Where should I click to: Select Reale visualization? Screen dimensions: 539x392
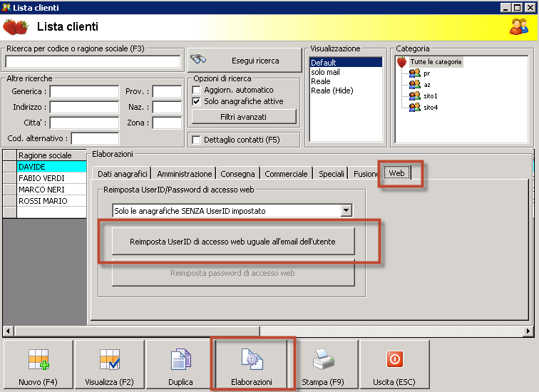click(x=346, y=81)
